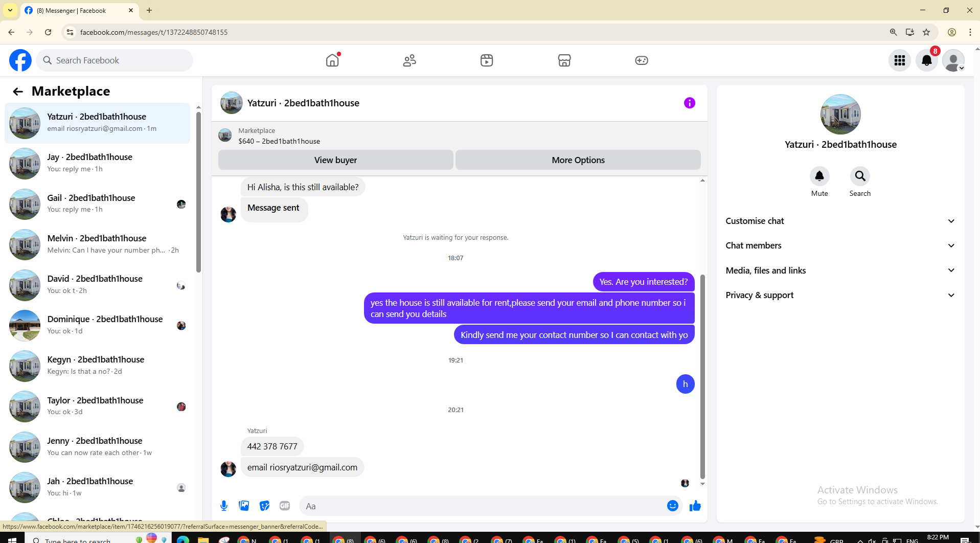Screen dimensions: 980x543
Task: Click Yatzuri's avatar beside the email message
Action: click(x=228, y=468)
